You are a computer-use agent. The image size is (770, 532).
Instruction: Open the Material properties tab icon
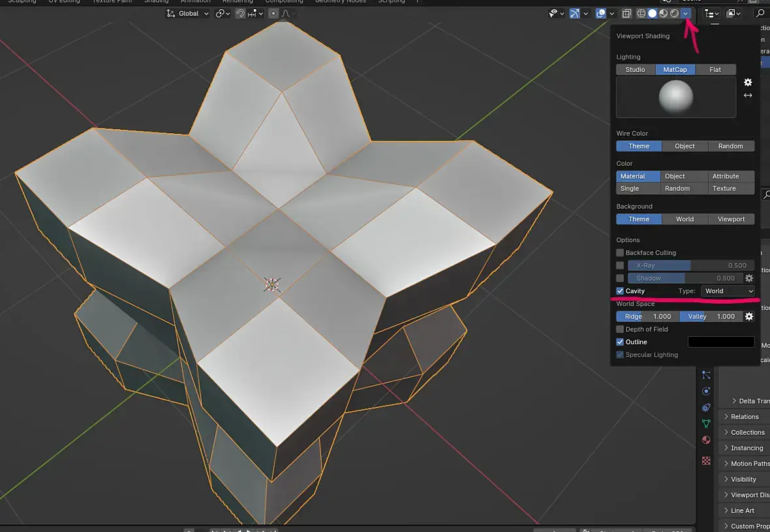click(x=706, y=440)
